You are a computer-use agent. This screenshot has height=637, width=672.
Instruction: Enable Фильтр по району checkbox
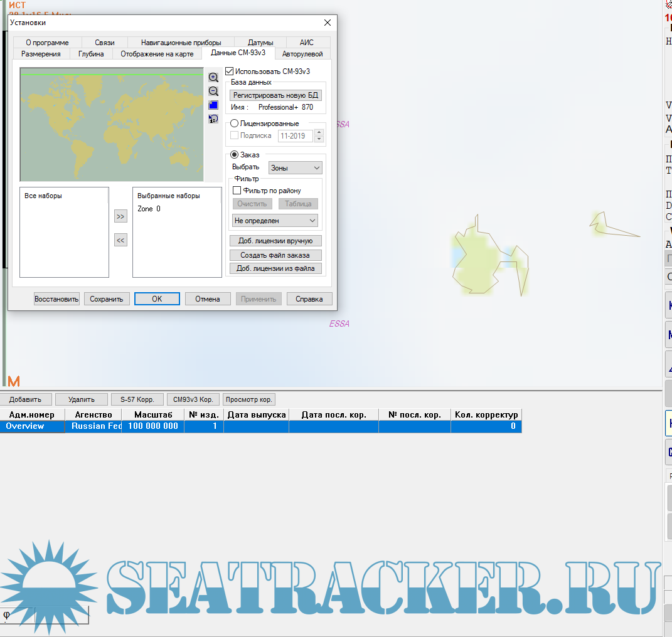(237, 191)
